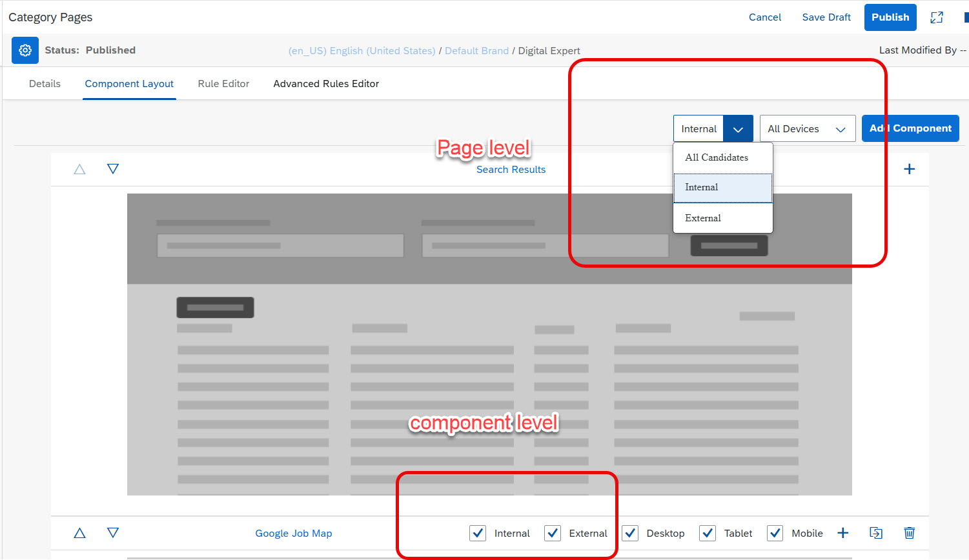Toggle the Mobile checkbox for Google Job Map
Image resolution: width=969 pixels, height=560 pixels.
click(x=775, y=534)
